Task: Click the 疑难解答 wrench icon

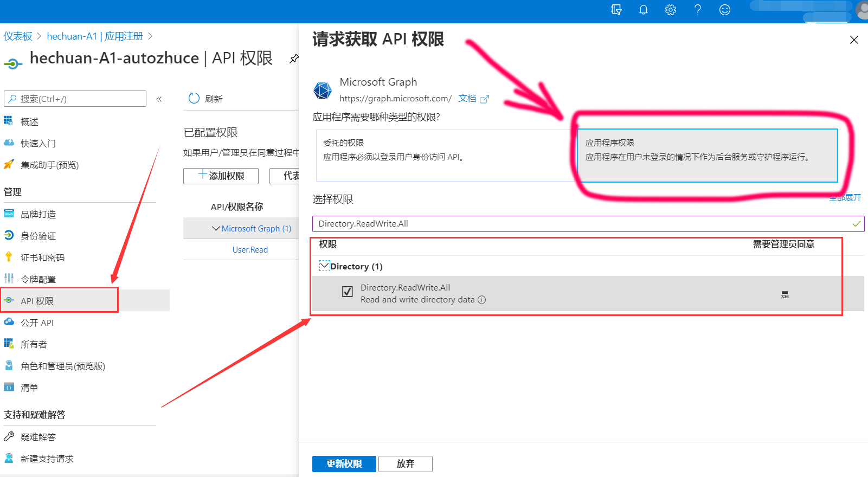Action: coord(9,436)
